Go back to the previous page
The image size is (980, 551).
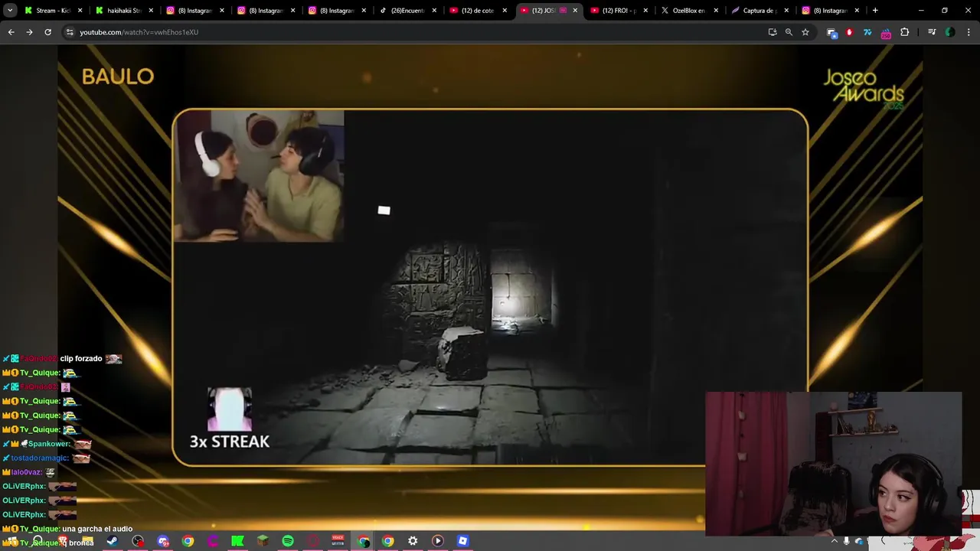pyautogui.click(x=11, y=32)
